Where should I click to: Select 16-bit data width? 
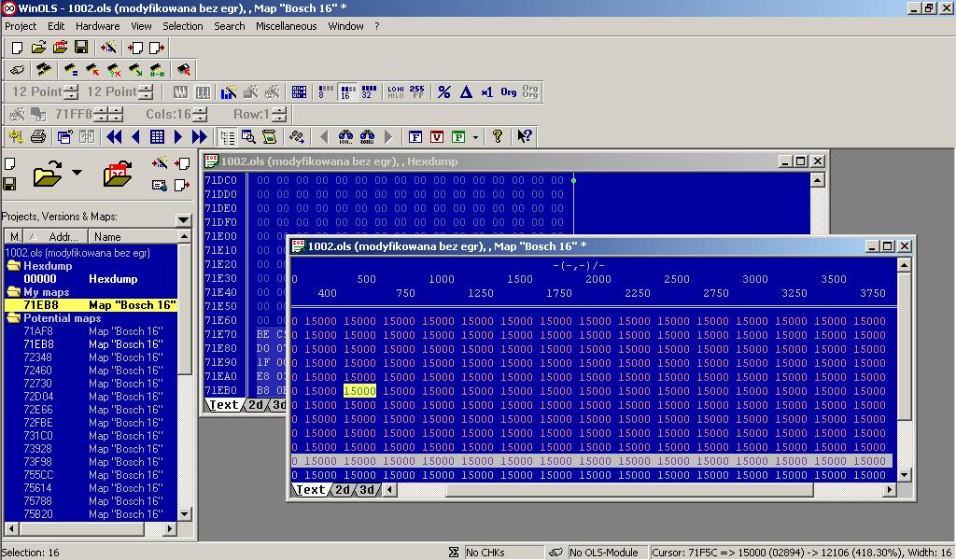346,92
